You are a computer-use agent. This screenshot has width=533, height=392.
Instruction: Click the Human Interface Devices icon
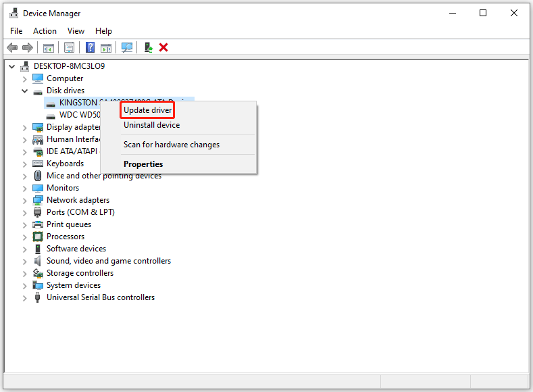(x=38, y=140)
